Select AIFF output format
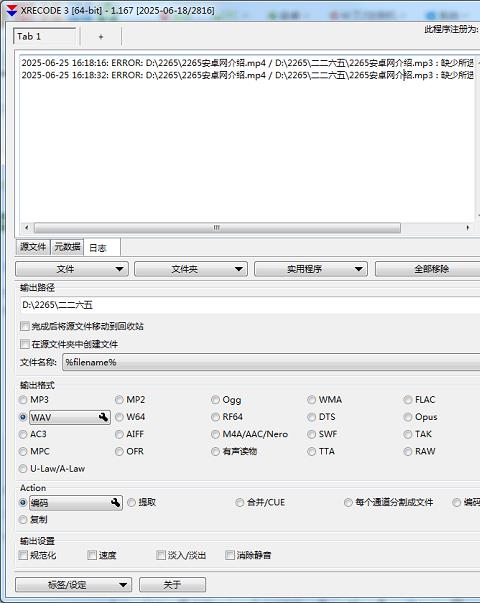 click(119, 435)
